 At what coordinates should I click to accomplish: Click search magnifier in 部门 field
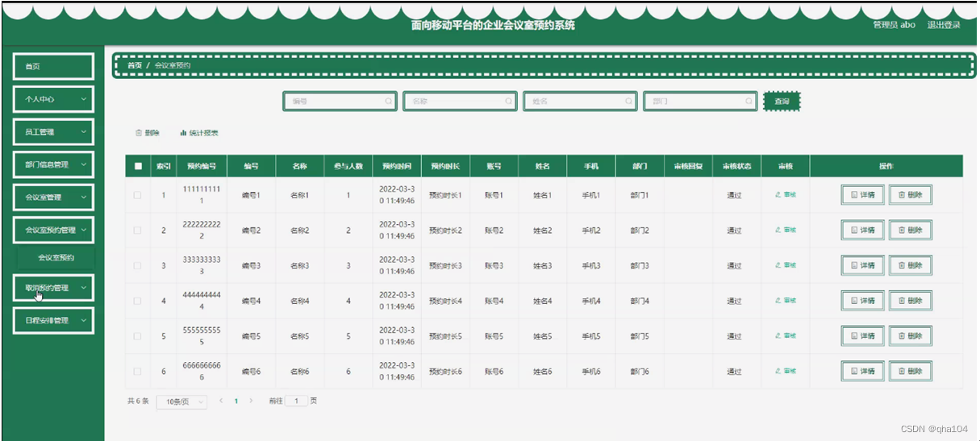coord(749,102)
